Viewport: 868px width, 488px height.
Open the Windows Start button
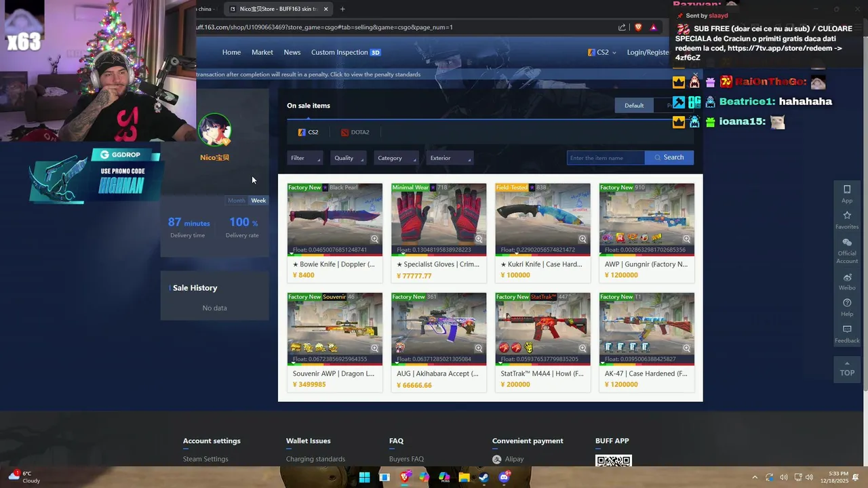pos(364,477)
